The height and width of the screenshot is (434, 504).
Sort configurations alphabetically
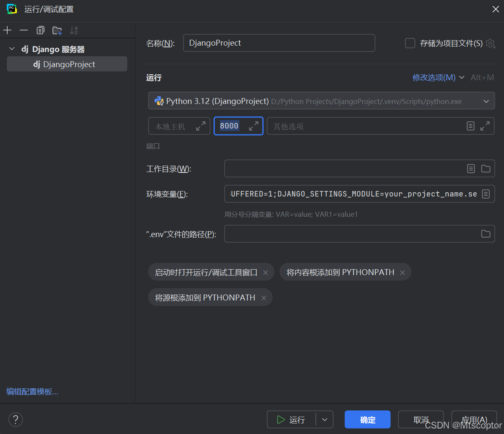pos(74,30)
